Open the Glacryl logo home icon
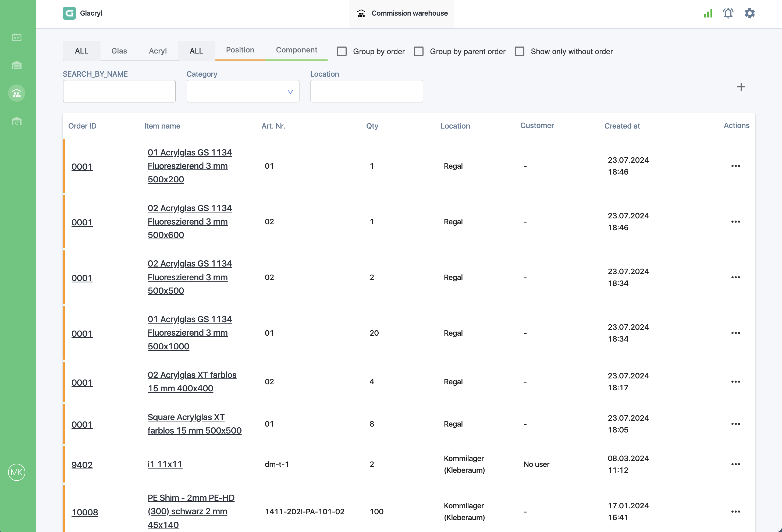 tap(69, 13)
